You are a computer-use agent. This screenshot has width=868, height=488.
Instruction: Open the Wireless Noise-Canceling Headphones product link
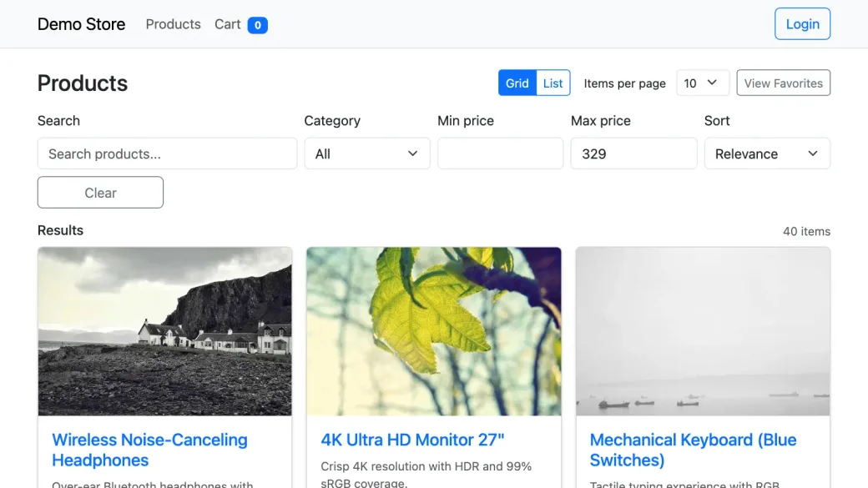149,450
